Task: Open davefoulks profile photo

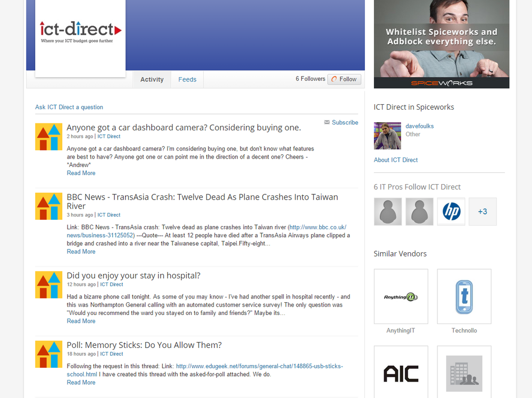Action: pos(387,136)
